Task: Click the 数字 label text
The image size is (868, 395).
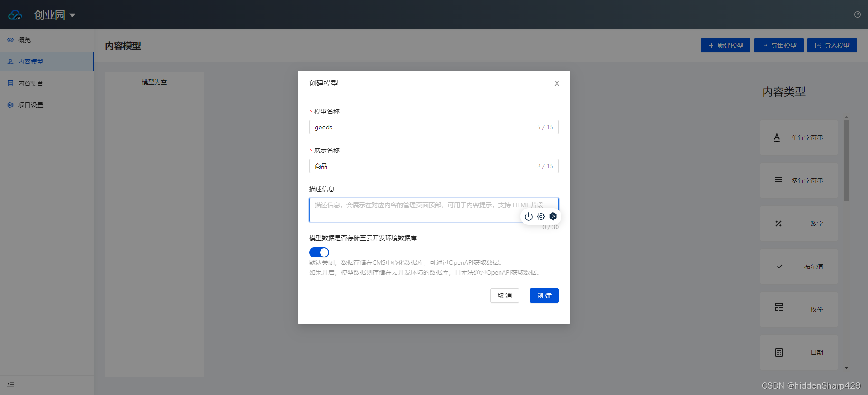Action: tap(817, 224)
